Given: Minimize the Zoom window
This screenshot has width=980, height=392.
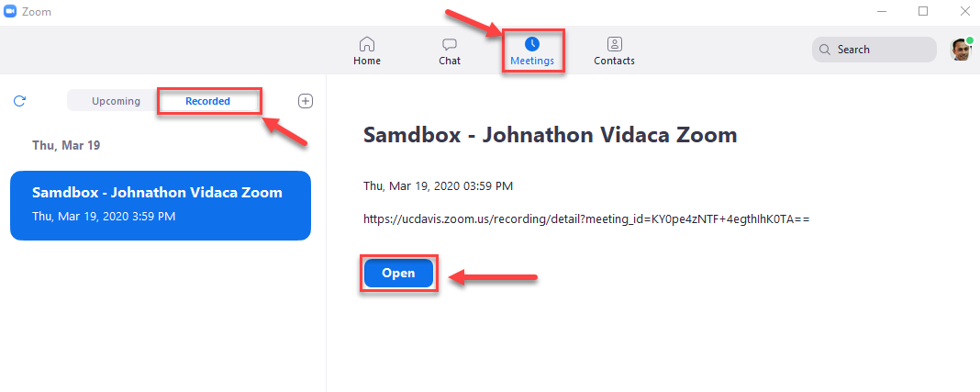Looking at the screenshot, I should 882,11.
